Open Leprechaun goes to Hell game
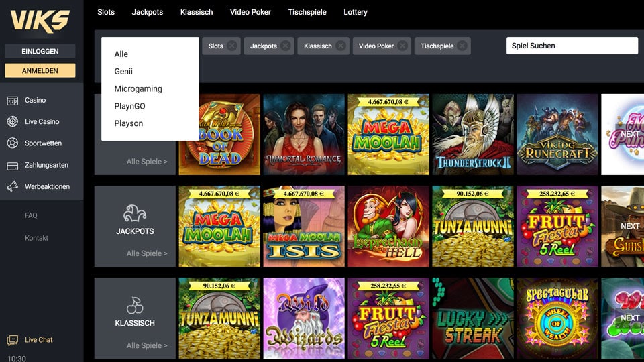This screenshot has width=644, height=362. 388,226
